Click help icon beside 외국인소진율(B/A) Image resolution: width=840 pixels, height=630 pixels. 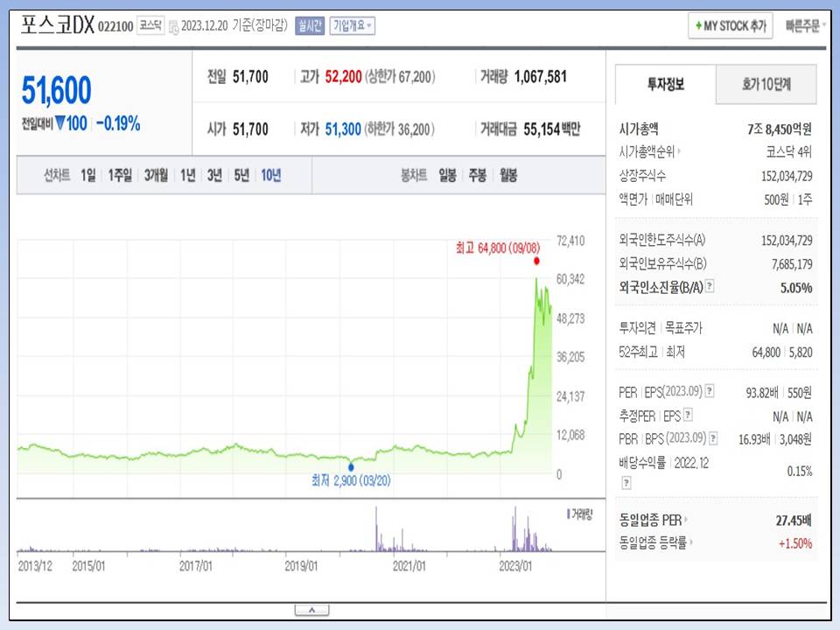710,285
